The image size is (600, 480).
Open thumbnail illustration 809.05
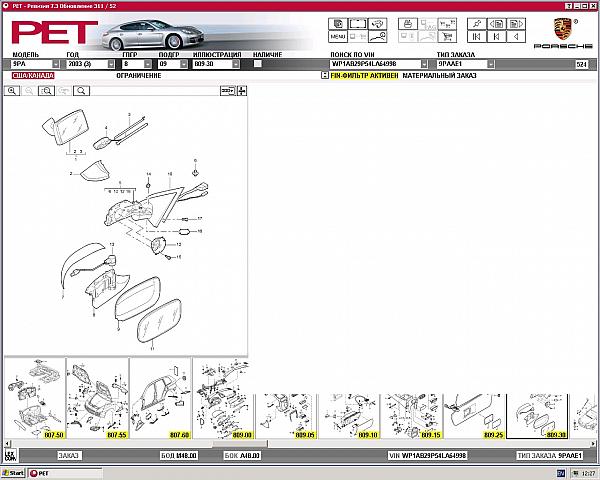pyautogui.click(x=286, y=416)
